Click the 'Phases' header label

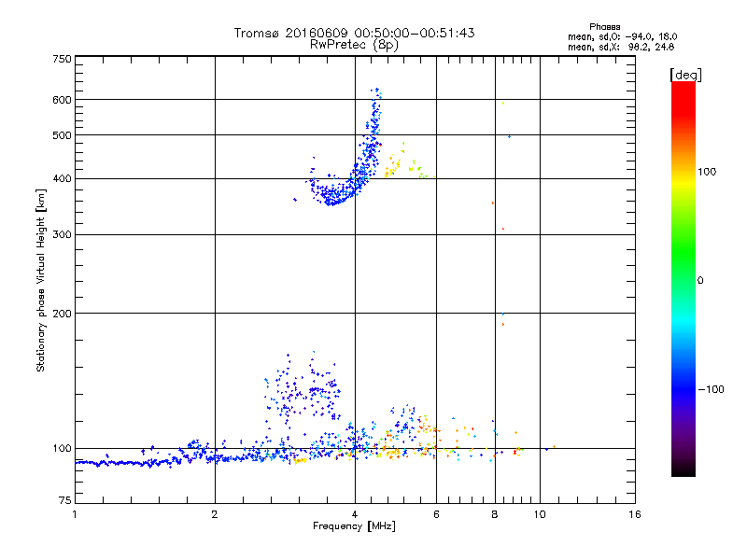[604, 27]
